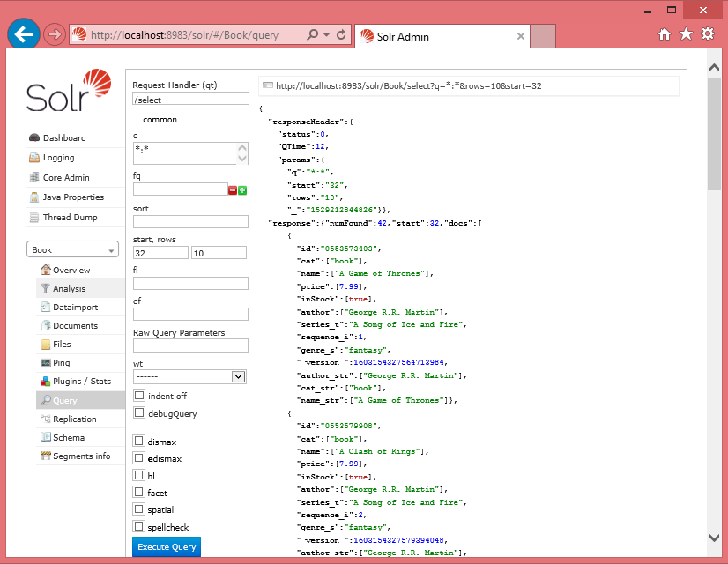Screen dimensions: 728x564
Task: Click the sort input field
Action: 190,221
